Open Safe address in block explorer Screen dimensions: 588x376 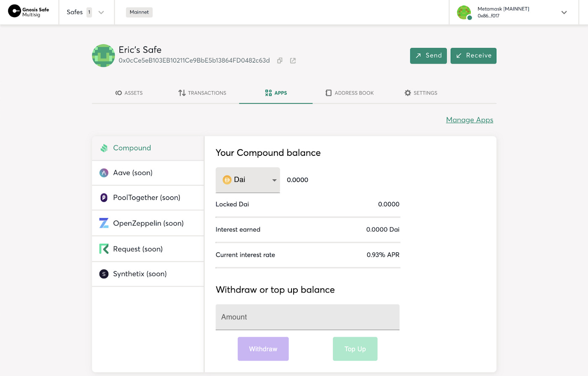pyautogui.click(x=293, y=60)
